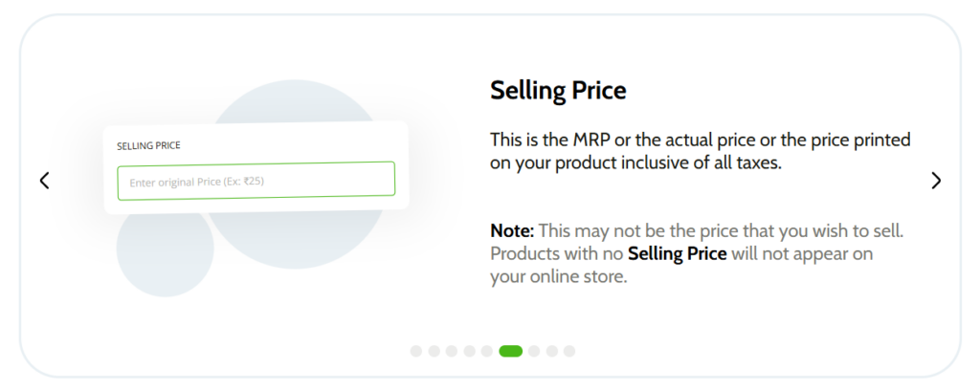The image size is (980, 390).
Task: Click the large grey circle illustration
Action: (295, 175)
